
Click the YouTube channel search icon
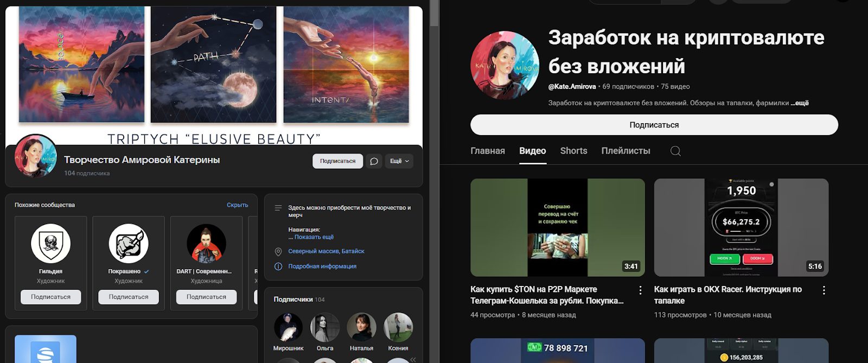675,151
